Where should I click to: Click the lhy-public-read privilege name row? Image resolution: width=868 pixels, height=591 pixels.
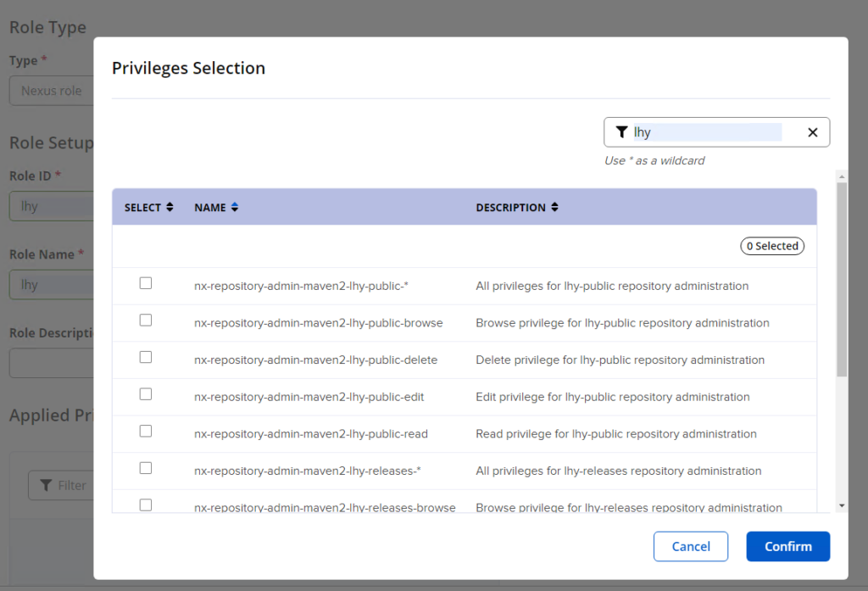tap(310, 434)
